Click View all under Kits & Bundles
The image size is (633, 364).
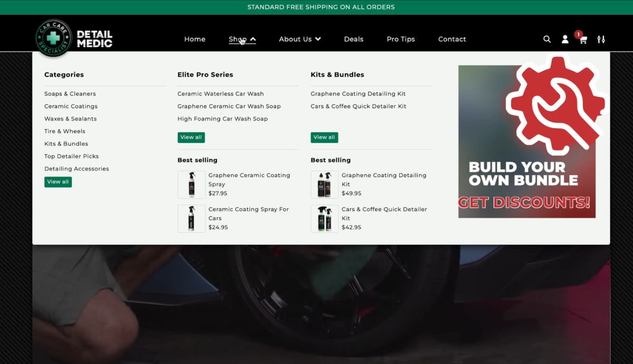(324, 137)
